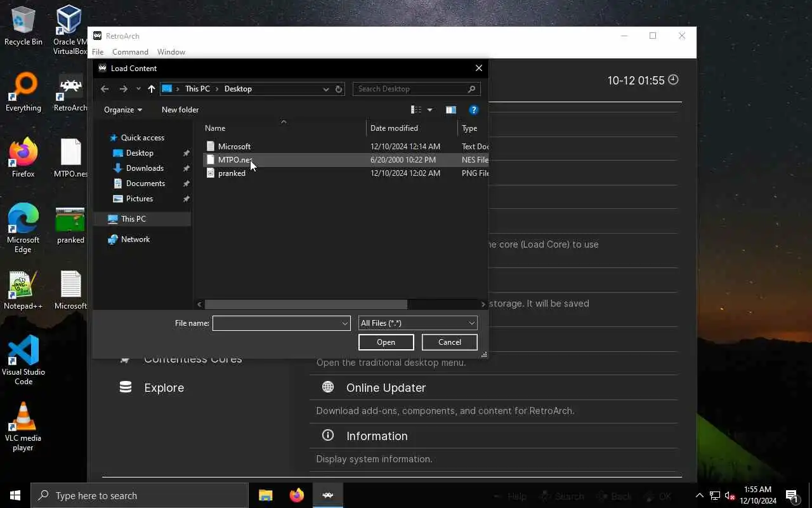This screenshot has height=508, width=812.
Task: Click the forward navigation arrow
Action: tap(123, 89)
